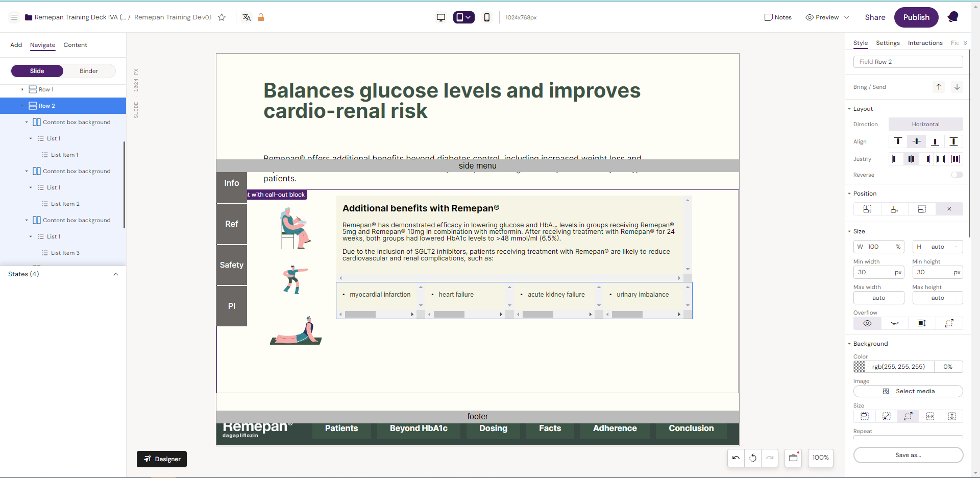Switch to the Interactions tab
This screenshot has width=980, height=478.
point(925,43)
